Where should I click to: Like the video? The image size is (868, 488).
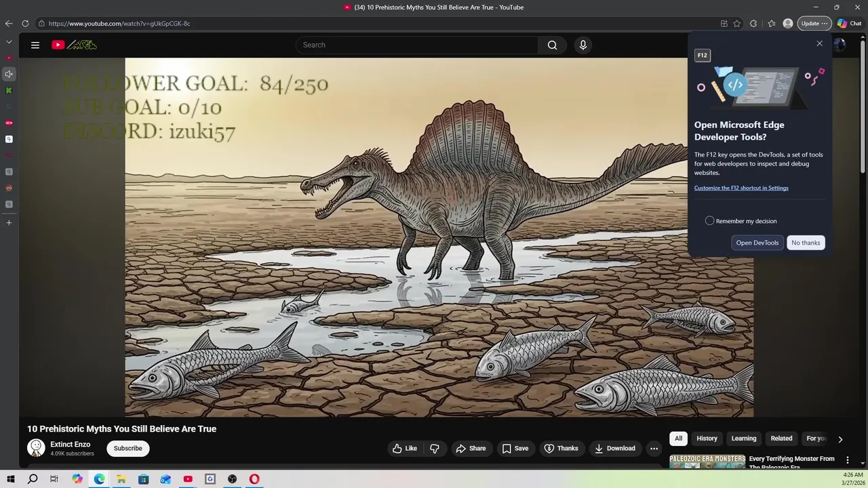pyautogui.click(x=404, y=448)
